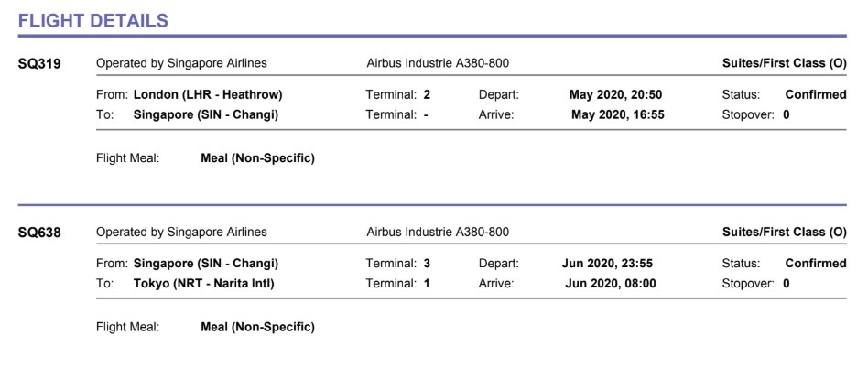Click Operated by Singapore Airlines on SQ638
The width and height of the screenshot is (868, 368).
click(181, 232)
